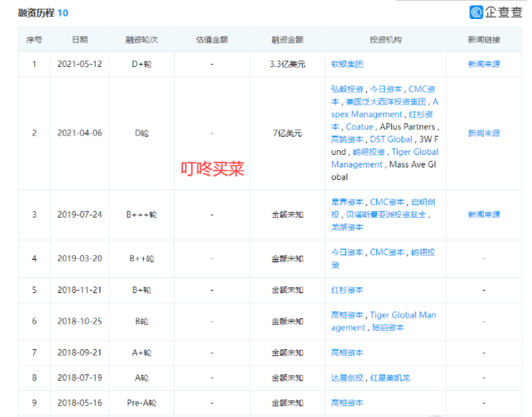This screenshot has width=532, height=417.
Task: Select the date cell 2018-10-25
Action: pos(80,321)
